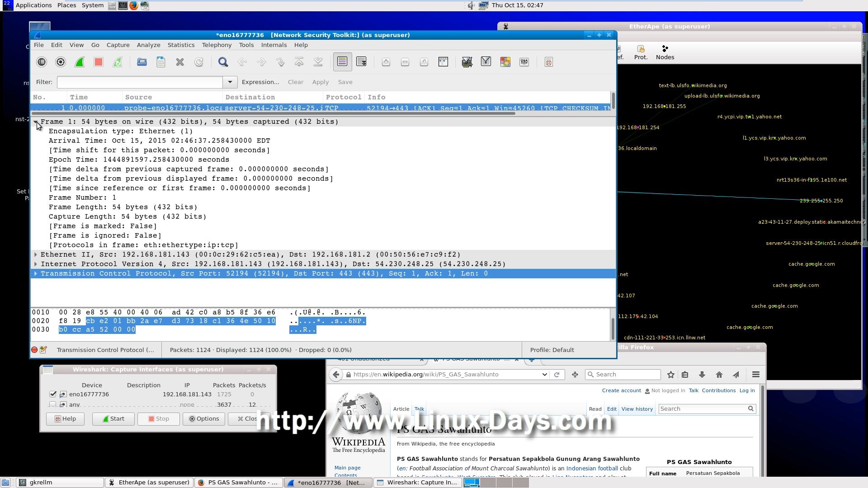Open EtherApe Nodes toolbar button
Image resolution: width=868 pixels, height=488 pixels.
pos(665,52)
